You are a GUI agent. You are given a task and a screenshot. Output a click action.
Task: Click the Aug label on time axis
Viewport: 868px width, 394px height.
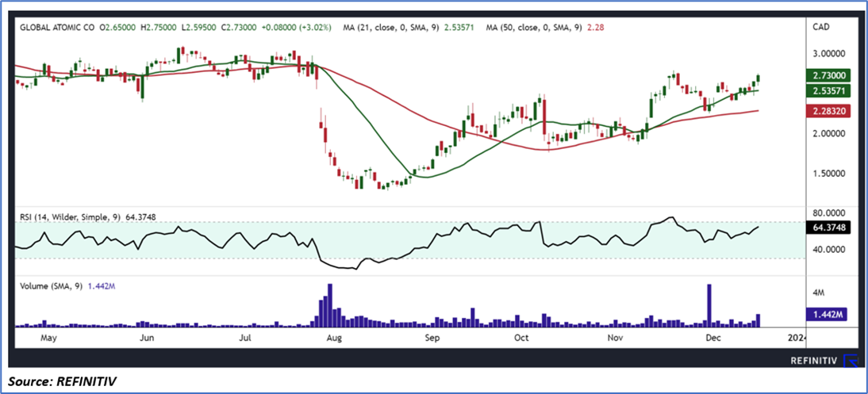click(332, 336)
